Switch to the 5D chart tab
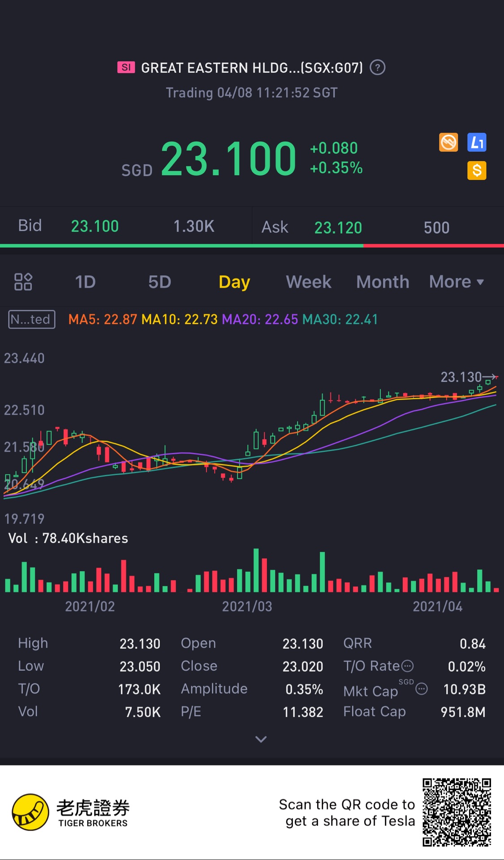 pyautogui.click(x=159, y=282)
